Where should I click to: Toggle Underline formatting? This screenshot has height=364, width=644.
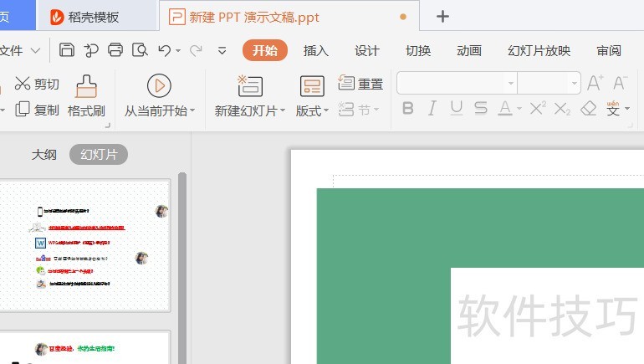(x=456, y=109)
